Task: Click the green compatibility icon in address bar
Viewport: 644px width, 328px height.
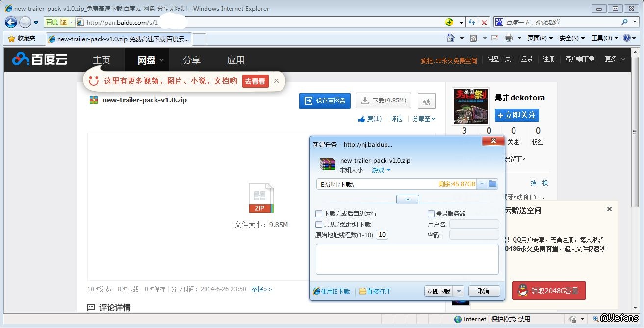Action: tap(450, 22)
